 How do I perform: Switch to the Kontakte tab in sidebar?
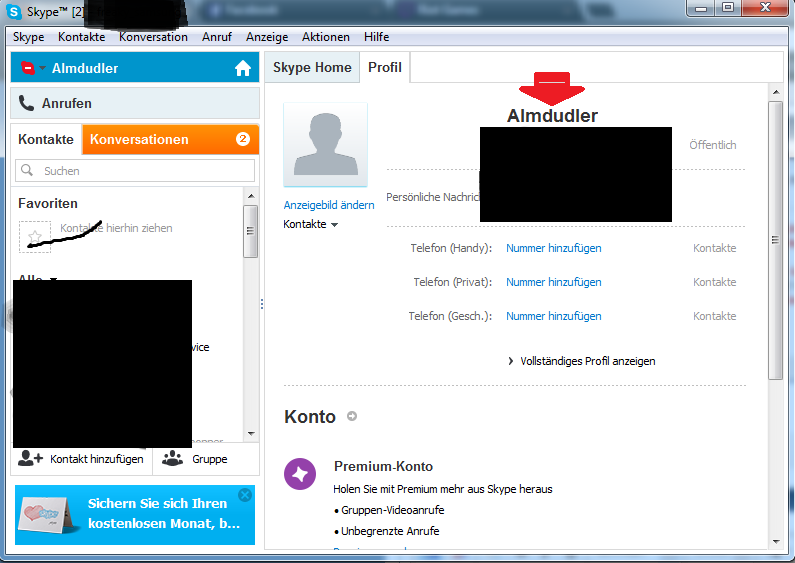click(x=46, y=139)
